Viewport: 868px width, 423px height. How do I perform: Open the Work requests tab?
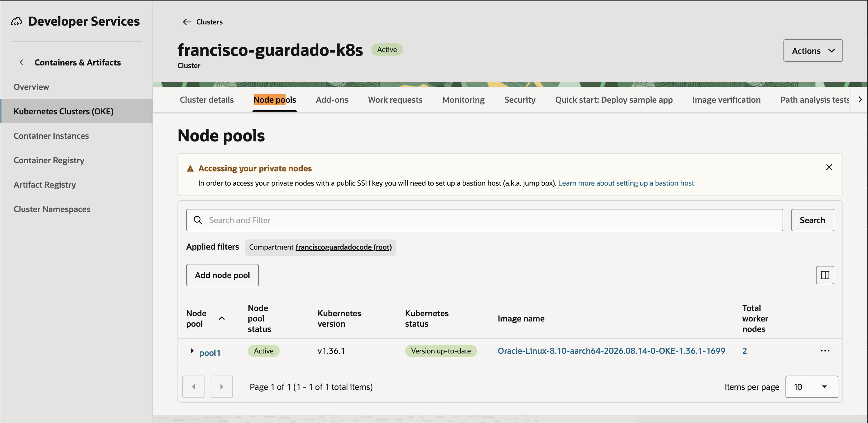click(x=395, y=99)
